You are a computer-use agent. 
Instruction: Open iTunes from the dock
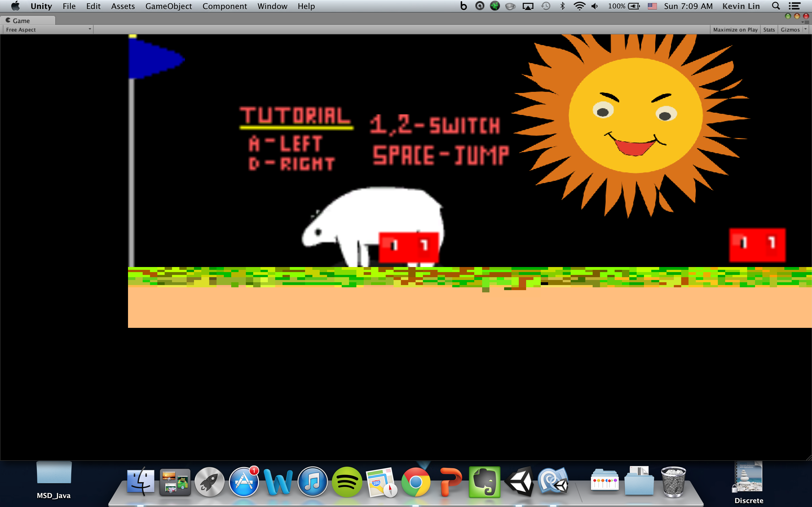[312, 482]
